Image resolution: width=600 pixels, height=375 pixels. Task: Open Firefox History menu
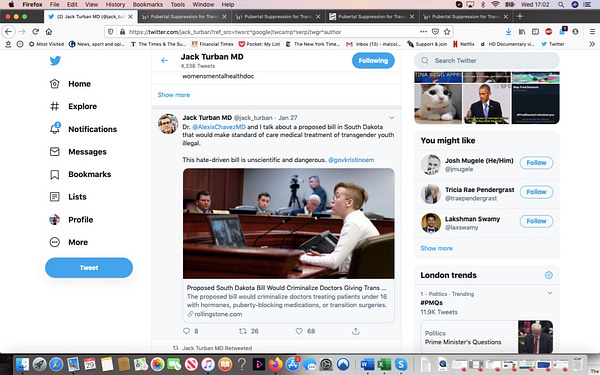115,5
